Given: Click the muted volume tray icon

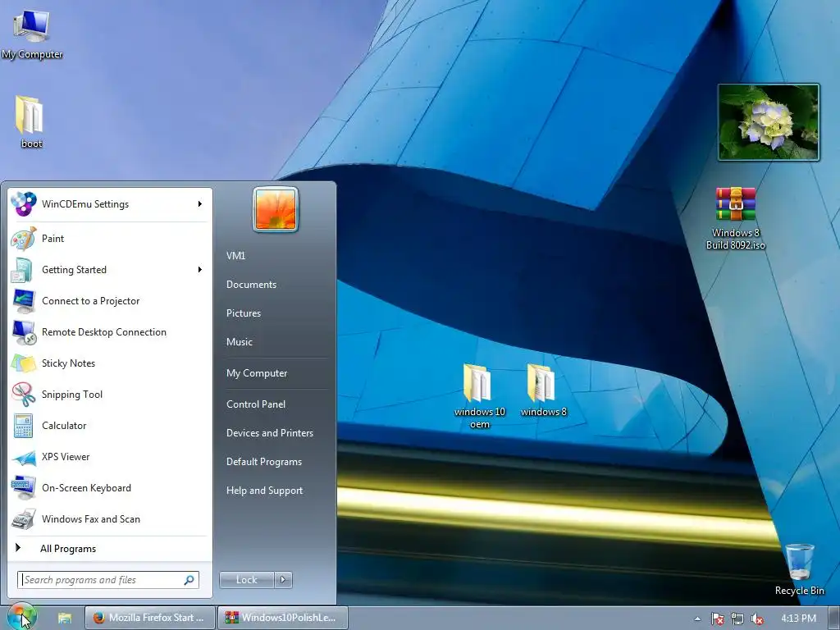Looking at the screenshot, I should click(757, 619).
